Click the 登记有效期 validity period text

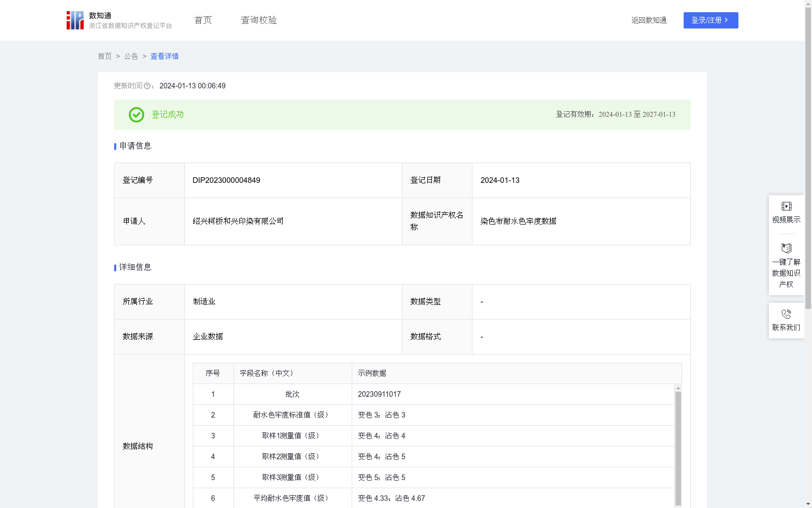pyautogui.click(x=615, y=115)
